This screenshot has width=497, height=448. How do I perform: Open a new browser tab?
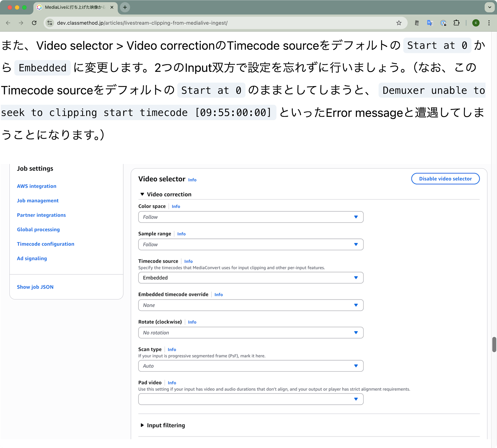tap(125, 7)
